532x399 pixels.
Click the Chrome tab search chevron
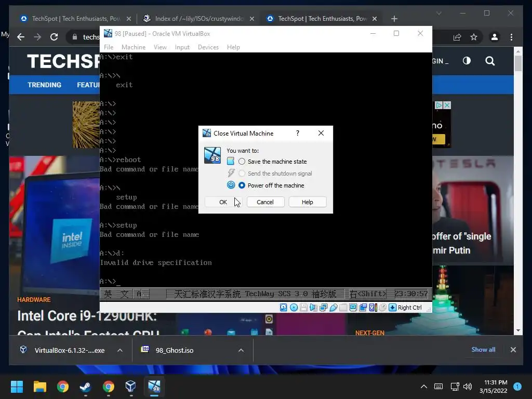click(438, 13)
